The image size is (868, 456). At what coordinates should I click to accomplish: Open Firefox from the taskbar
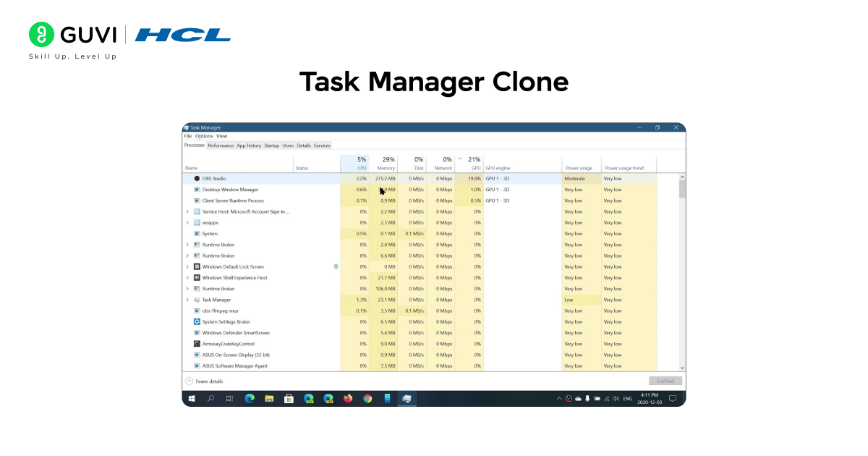point(348,399)
